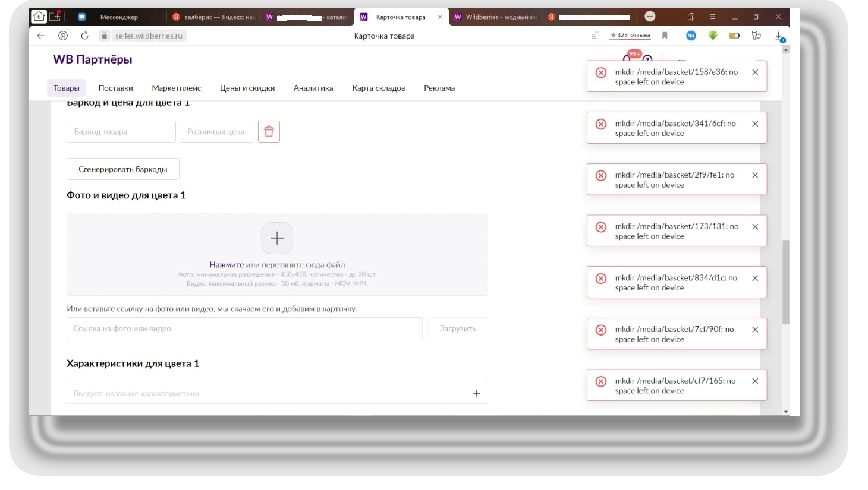
Task: Open the Маркетплейс menu item
Action: (177, 88)
